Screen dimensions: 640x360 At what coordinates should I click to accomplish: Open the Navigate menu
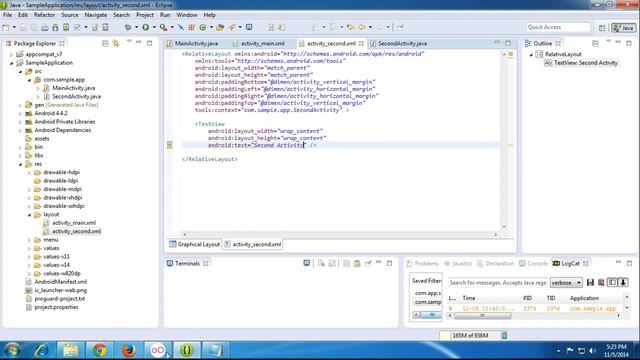pyautogui.click(x=96, y=15)
